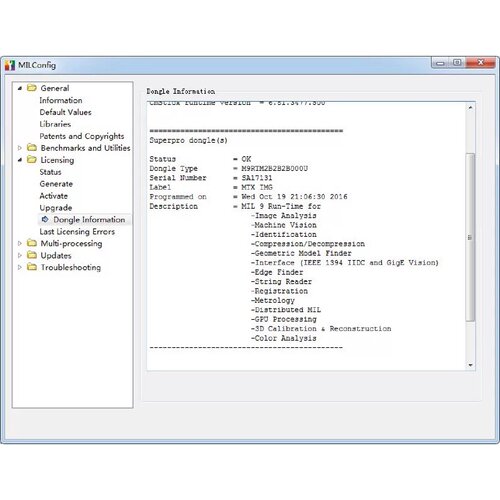The image size is (500, 500).
Task: Expand the Multi-processing node
Action: coord(20,243)
